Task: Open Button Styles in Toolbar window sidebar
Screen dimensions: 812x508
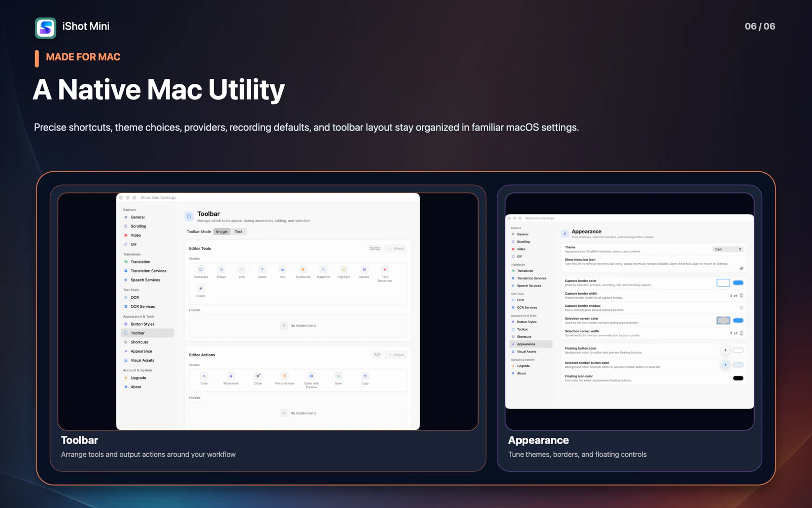Action: (x=147, y=324)
